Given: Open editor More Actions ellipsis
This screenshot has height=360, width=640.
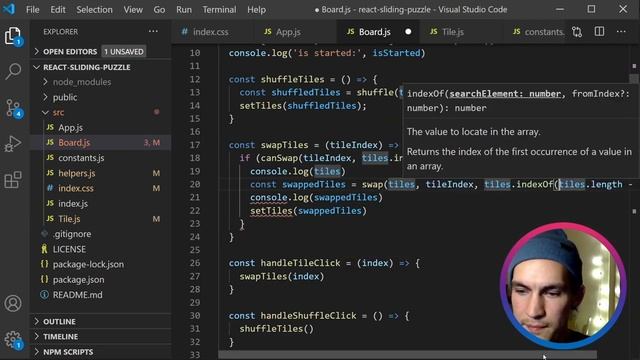Looking at the screenshot, I should click(621, 32).
